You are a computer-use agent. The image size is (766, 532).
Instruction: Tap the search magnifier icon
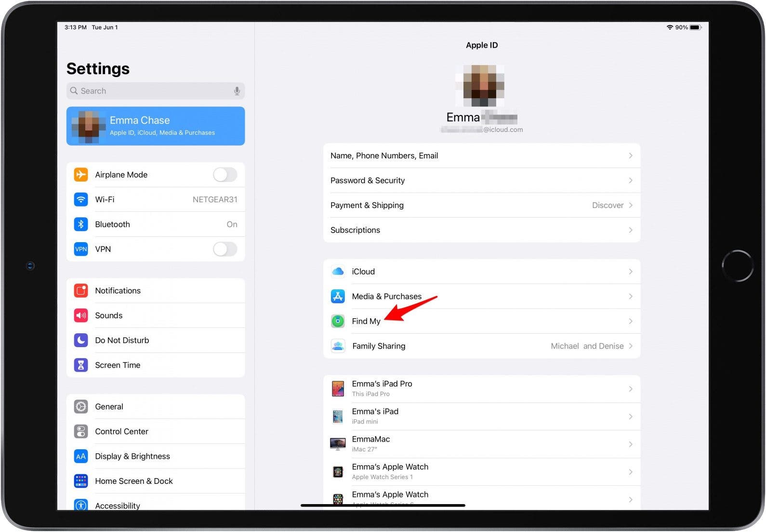pos(74,91)
